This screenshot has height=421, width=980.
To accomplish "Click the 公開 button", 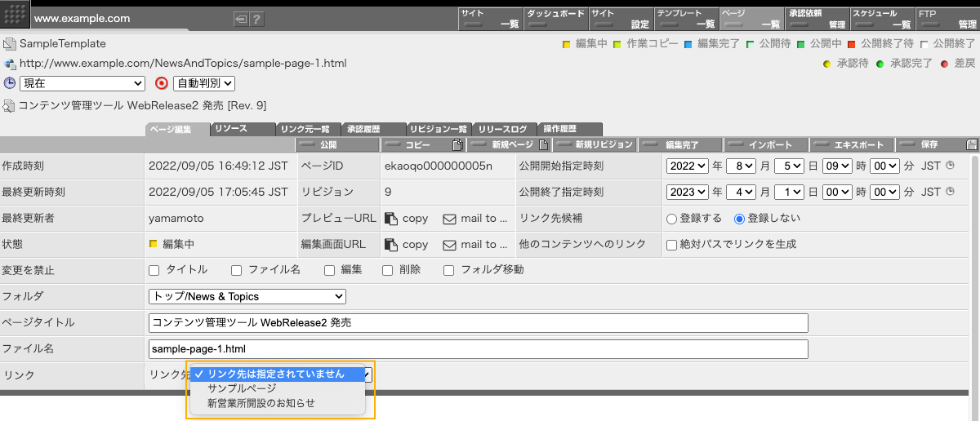I will pyautogui.click(x=336, y=144).
